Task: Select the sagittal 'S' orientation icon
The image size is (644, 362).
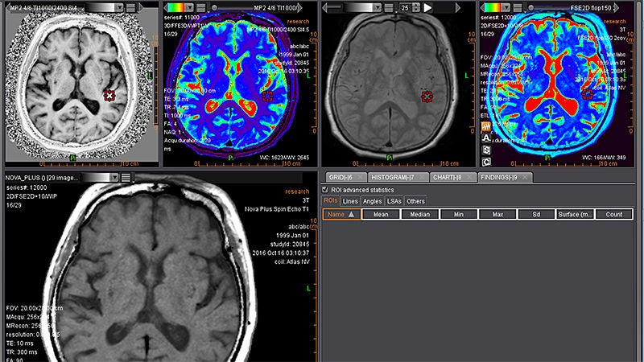Action: coord(486,150)
